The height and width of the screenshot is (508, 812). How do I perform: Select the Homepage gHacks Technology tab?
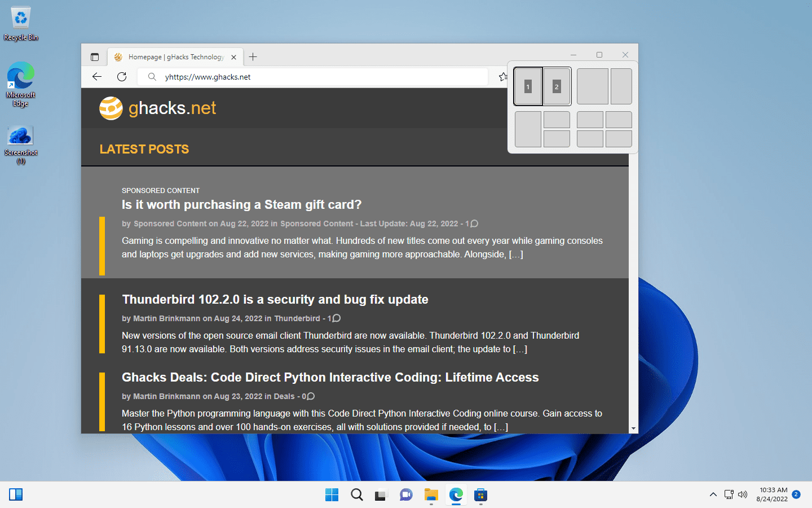(x=175, y=56)
